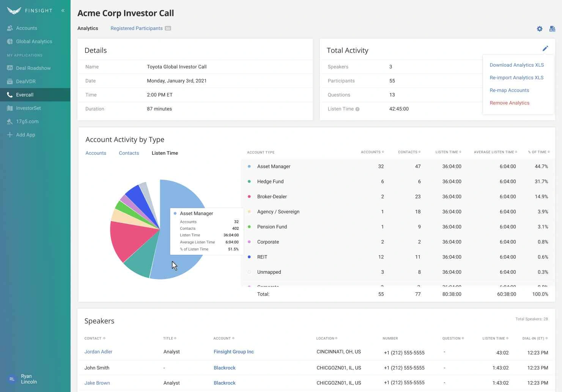The width and height of the screenshot is (562, 392).
Task: Click CINCINNATI, OH, US location cell
Action: pos(338,352)
